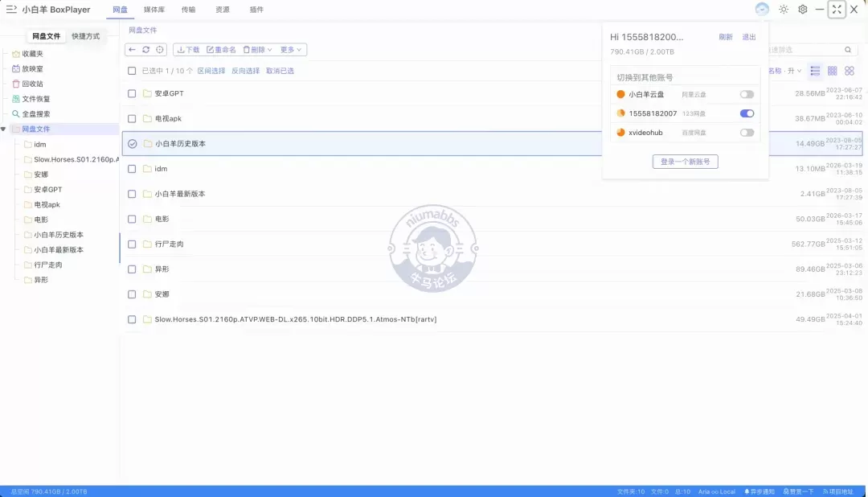The height and width of the screenshot is (497, 868).
Task: Open the Slow.Horses.S01.2160p folder in the list
Action: [x=296, y=319]
